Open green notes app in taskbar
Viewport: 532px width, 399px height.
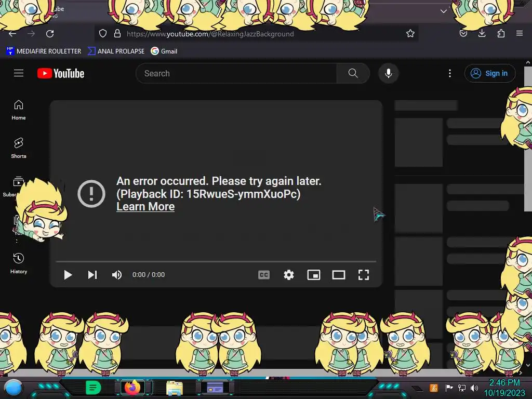[93, 388]
